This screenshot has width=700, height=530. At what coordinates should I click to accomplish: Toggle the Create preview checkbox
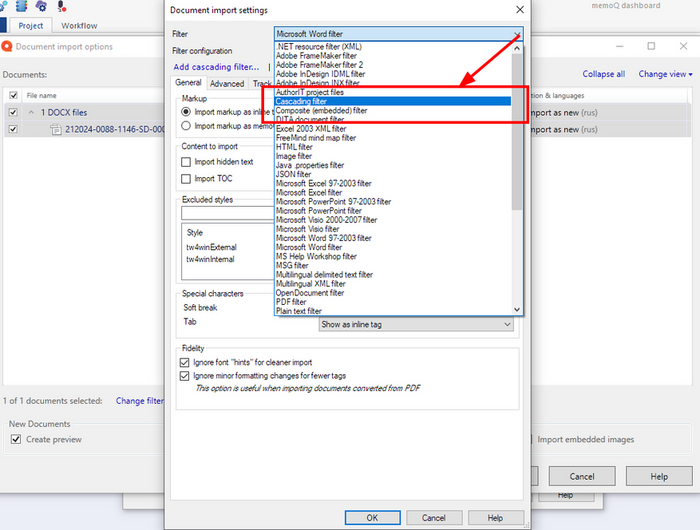pyautogui.click(x=16, y=439)
